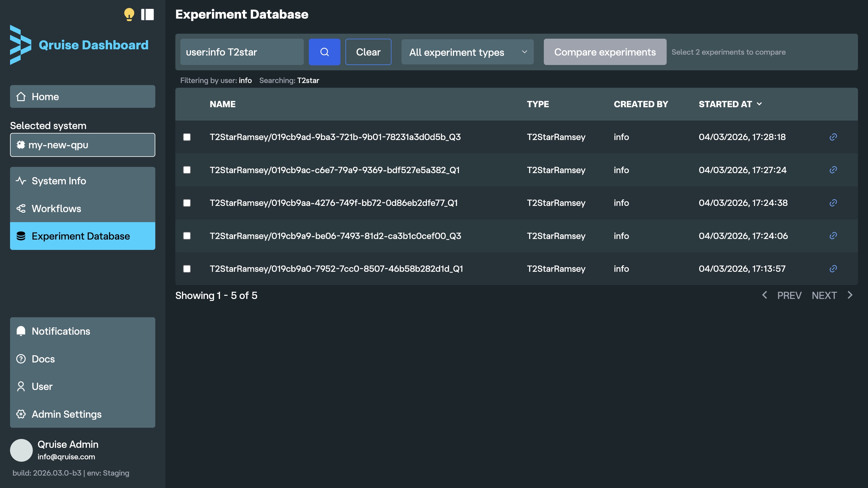Image resolution: width=868 pixels, height=488 pixels.
Task: Click the magnifier search button
Action: coord(324,52)
